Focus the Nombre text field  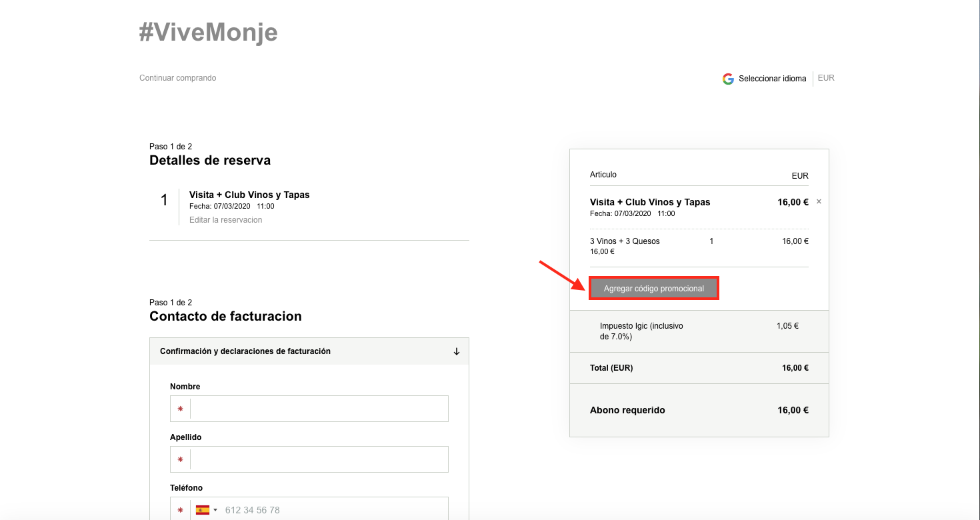pyautogui.click(x=319, y=409)
